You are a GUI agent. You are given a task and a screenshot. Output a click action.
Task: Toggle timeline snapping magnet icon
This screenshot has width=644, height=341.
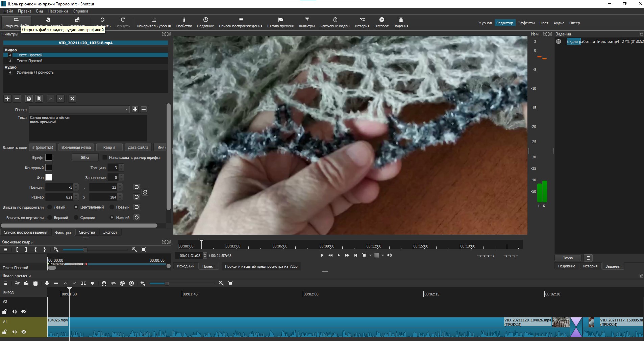pyautogui.click(x=104, y=283)
